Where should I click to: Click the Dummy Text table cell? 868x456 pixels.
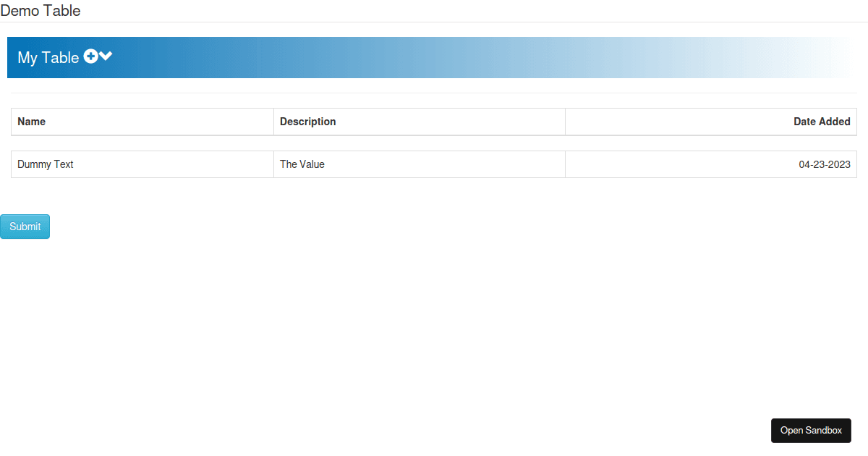tap(45, 164)
